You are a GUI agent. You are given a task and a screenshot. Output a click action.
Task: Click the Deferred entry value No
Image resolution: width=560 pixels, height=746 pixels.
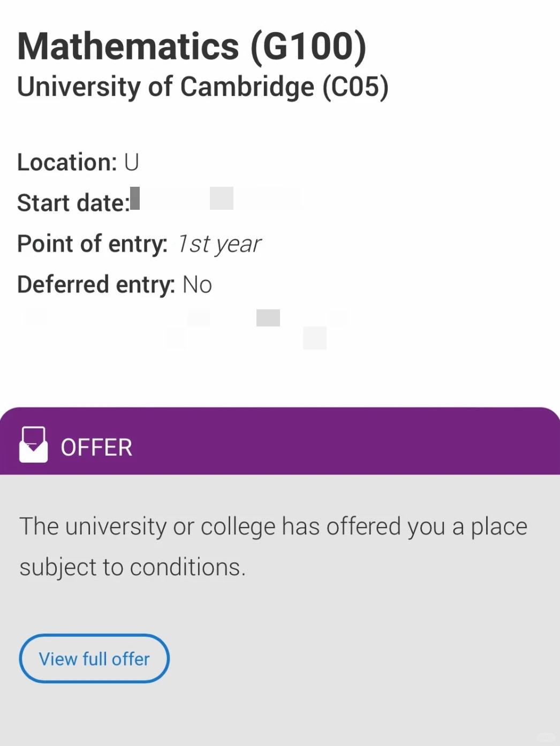point(198,285)
